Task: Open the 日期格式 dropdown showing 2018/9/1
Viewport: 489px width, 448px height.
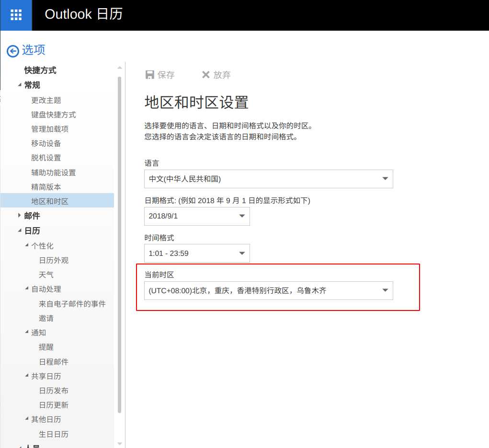Action: tap(197, 216)
